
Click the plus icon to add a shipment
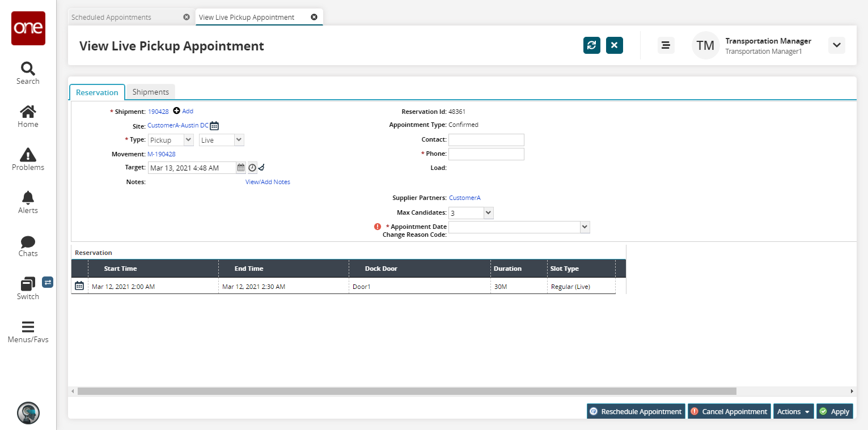pyautogui.click(x=176, y=111)
